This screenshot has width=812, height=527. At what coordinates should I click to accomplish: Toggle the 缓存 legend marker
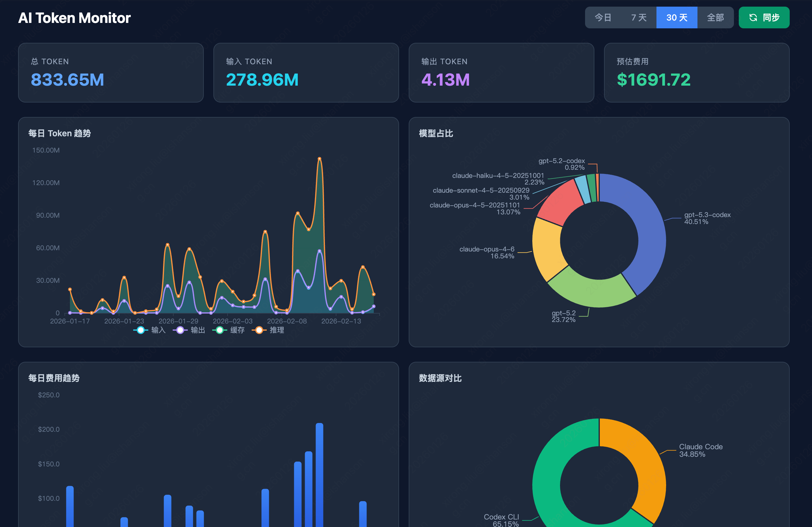coord(220,330)
